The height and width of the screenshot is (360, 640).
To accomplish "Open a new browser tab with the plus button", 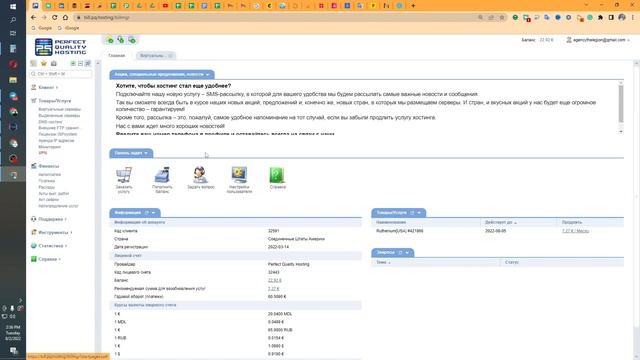I will [x=413, y=6].
